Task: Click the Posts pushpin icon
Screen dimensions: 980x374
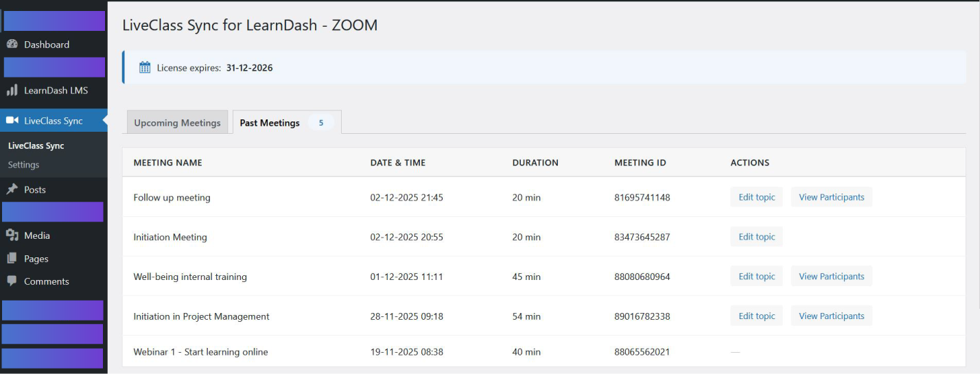Action: point(12,190)
